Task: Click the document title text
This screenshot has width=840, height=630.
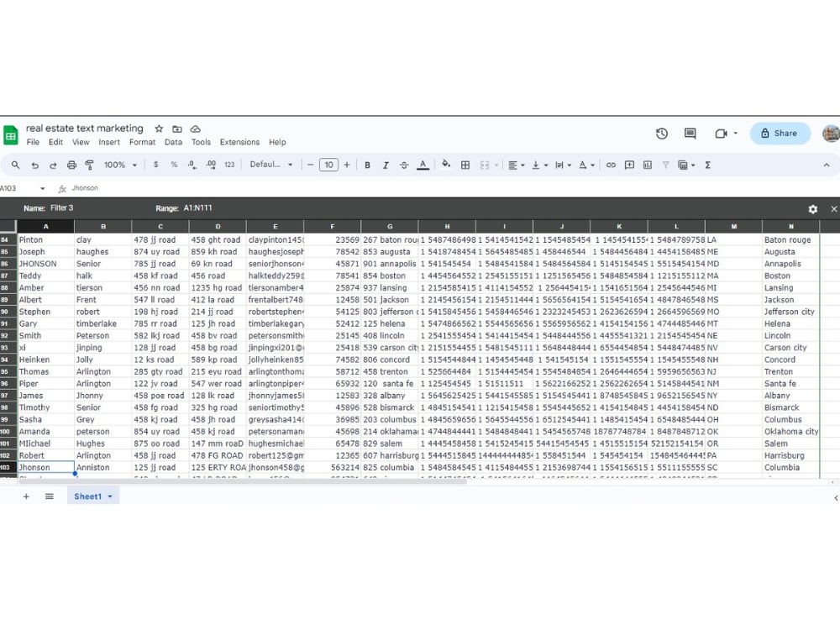Action: 85,129
